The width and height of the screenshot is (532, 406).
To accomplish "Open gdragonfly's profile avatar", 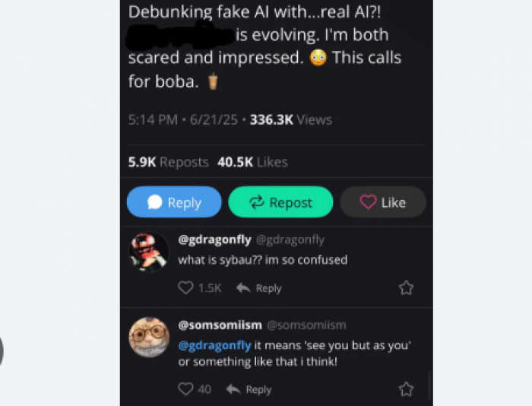I will click(149, 251).
